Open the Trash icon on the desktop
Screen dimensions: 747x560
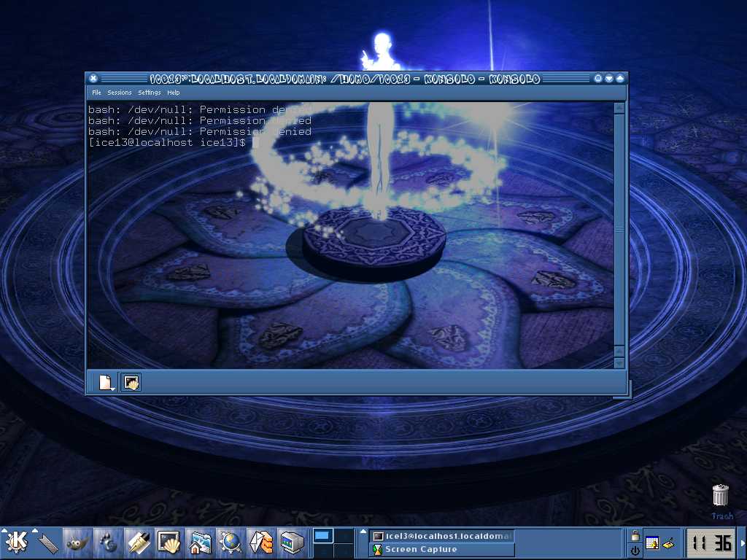coord(721,495)
